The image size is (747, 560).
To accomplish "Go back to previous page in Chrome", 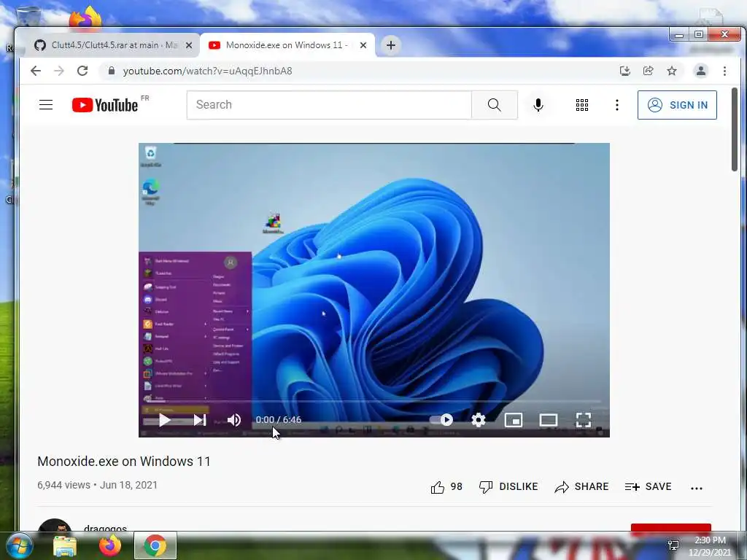I will tap(36, 71).
